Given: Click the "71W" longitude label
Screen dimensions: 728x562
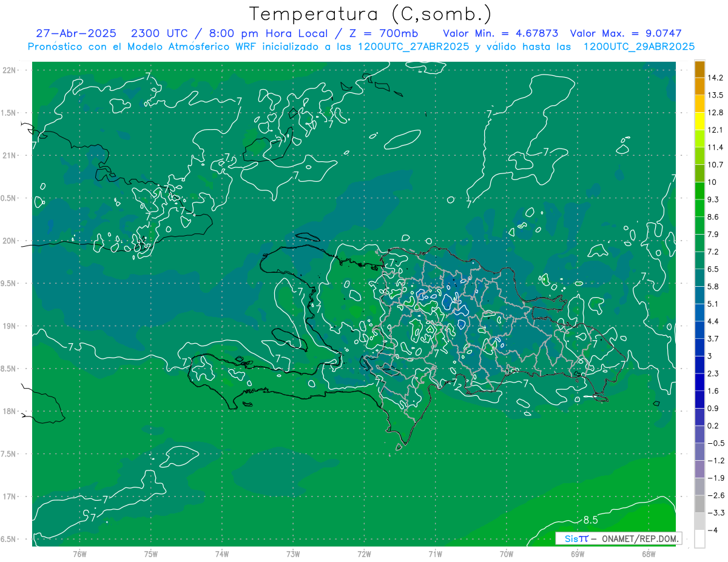Looking at the screenshot, I should click(x=435, y=554).
